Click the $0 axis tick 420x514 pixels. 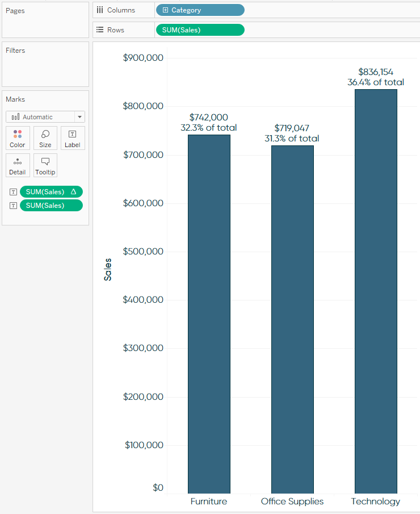click(158, 488)
